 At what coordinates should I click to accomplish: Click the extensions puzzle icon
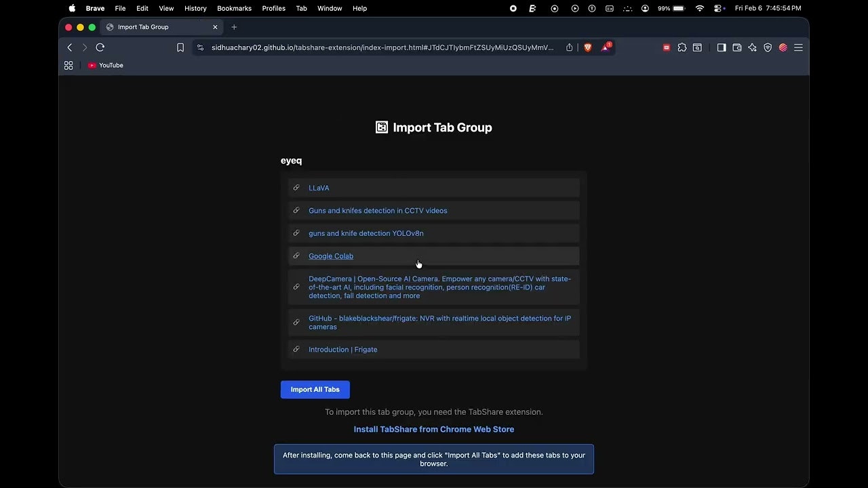[682, 47]
